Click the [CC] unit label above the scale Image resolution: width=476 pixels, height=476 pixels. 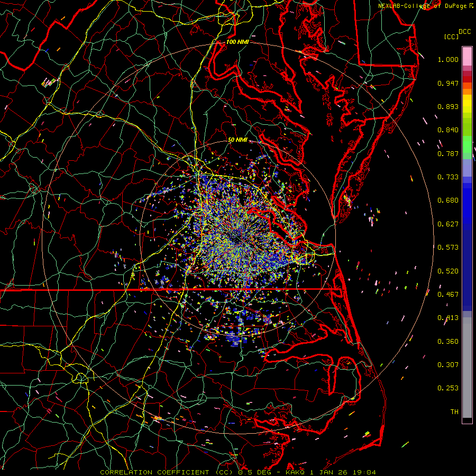[x=451, y=37]
